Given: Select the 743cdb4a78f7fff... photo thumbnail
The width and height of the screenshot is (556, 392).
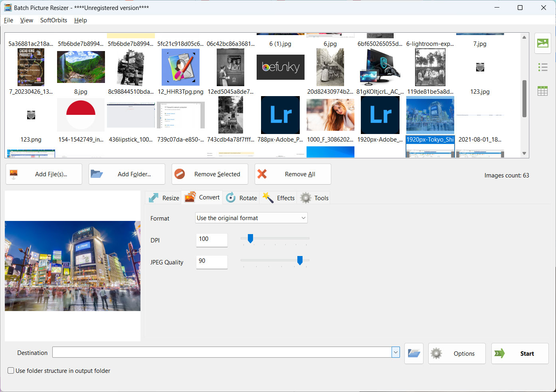Looking at the screenshot, I should (x=231, y=115).
